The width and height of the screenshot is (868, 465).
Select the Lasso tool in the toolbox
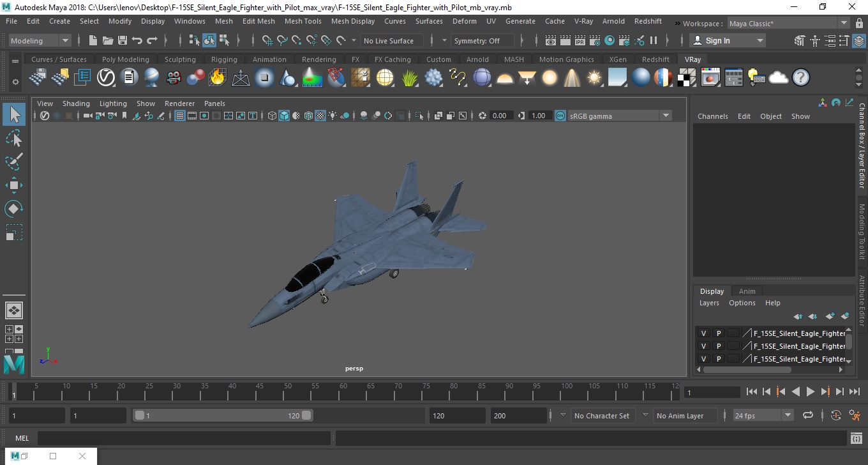(x=13, y=139)
